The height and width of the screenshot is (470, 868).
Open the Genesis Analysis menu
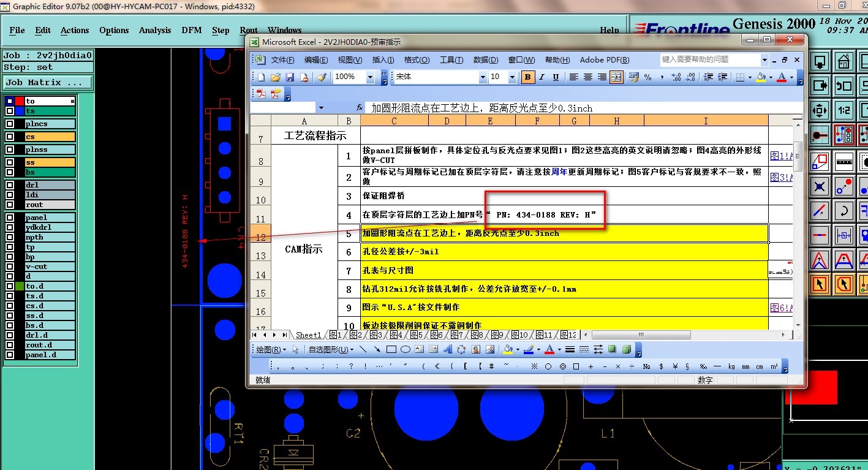tap(155, 30)
